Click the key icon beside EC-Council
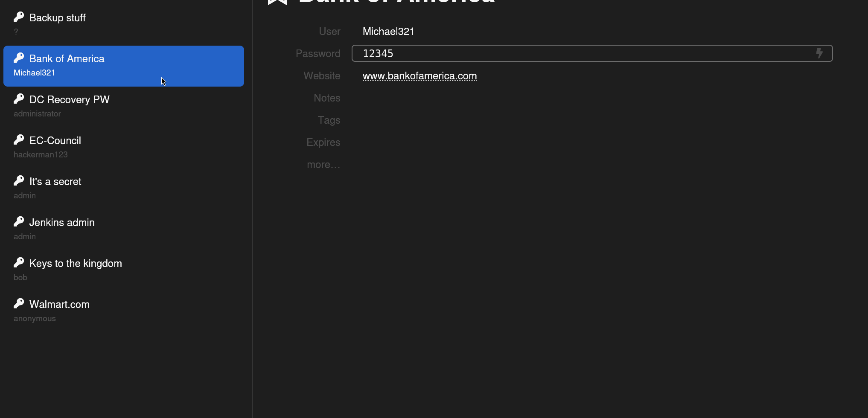Image resolution: width=868 pixels, height=418 pixels. (x=19, y=139)
